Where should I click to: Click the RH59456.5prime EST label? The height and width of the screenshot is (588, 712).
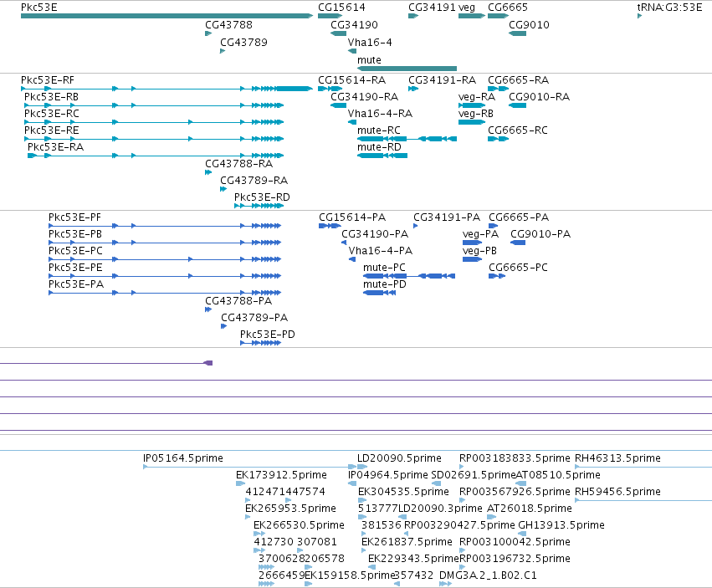618,492
